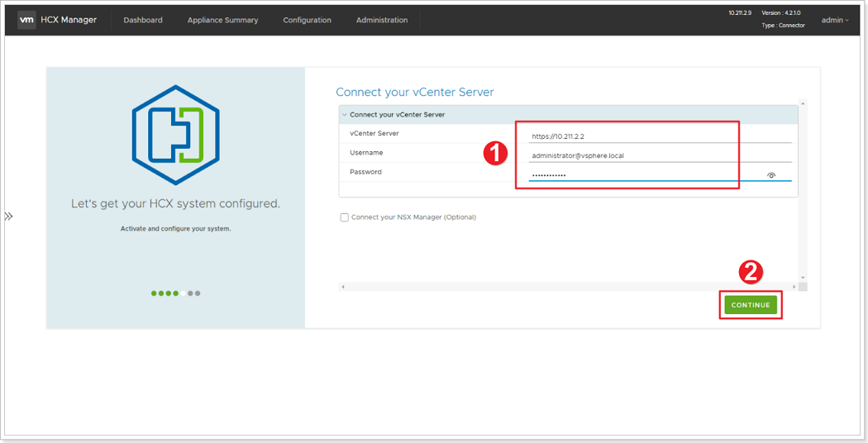Click the green CONTINUE button
The image size is (868, 443).
pos(751,305)
